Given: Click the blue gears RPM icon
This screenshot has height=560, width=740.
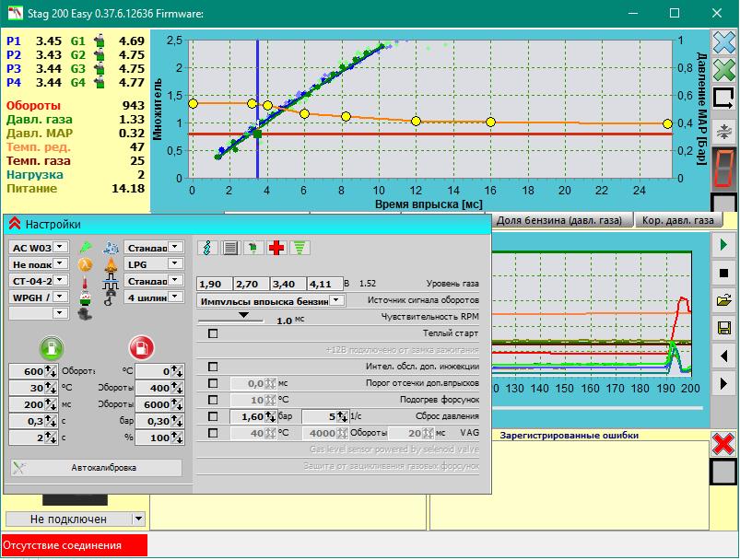Looking at the screenshot, I should 111,247.
